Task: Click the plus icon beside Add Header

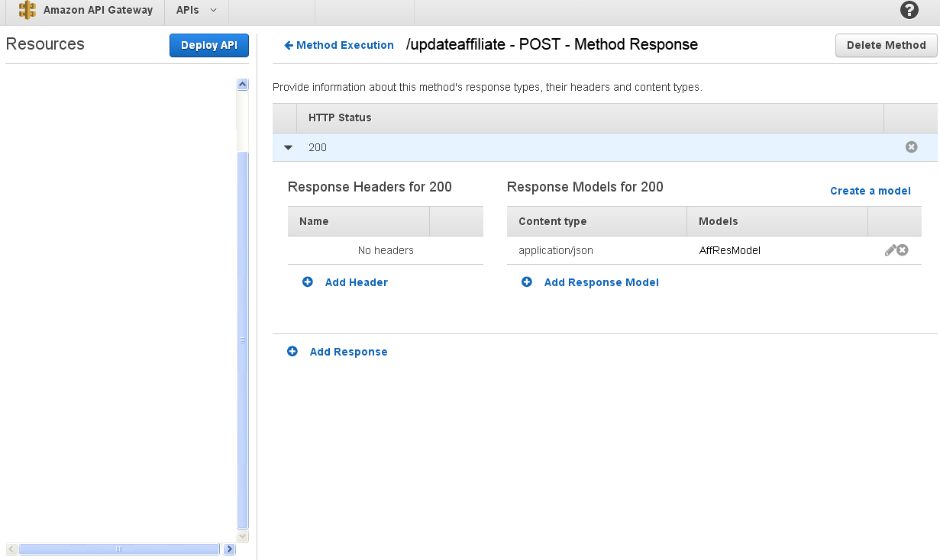Action: (308, 282)
